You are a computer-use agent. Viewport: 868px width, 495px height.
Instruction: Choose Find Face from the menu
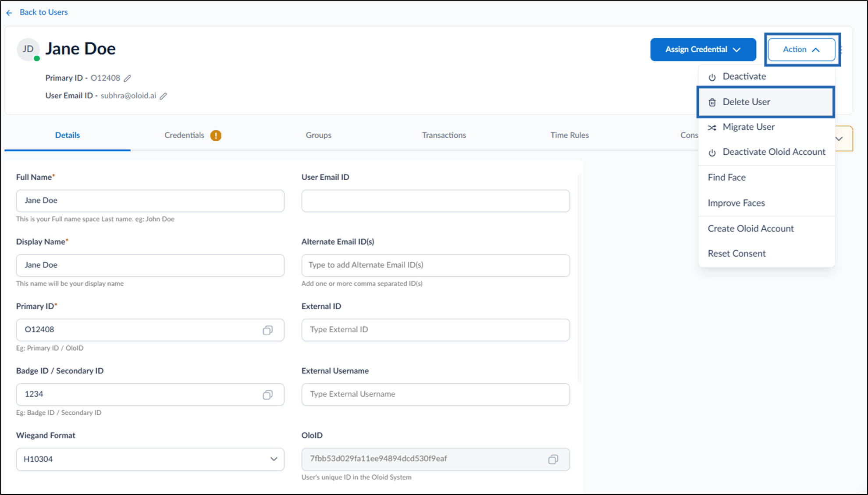click(766, 177)
